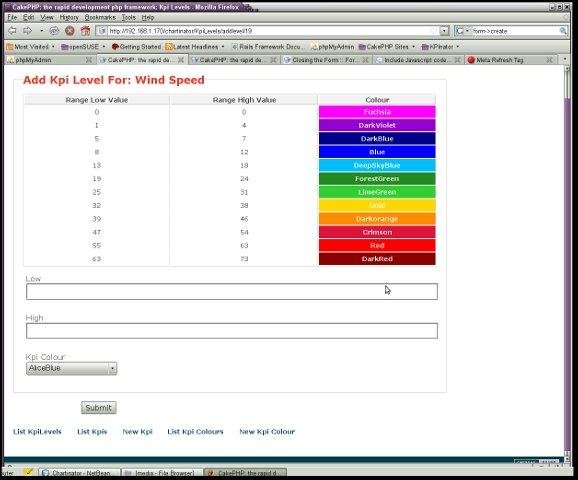This screenshot has height=480, width=578.
Task: Open the History menu
Action: 69,17
